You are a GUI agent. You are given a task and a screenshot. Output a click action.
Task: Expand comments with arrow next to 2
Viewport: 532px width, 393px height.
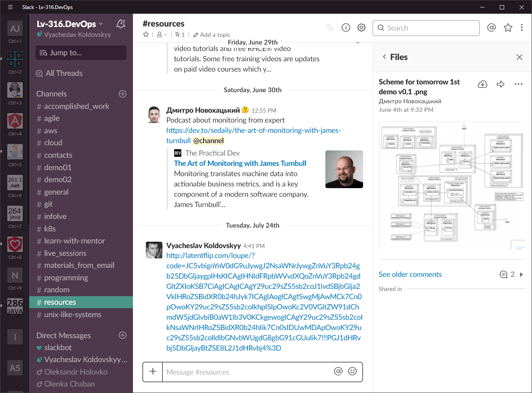coord(521,274)
